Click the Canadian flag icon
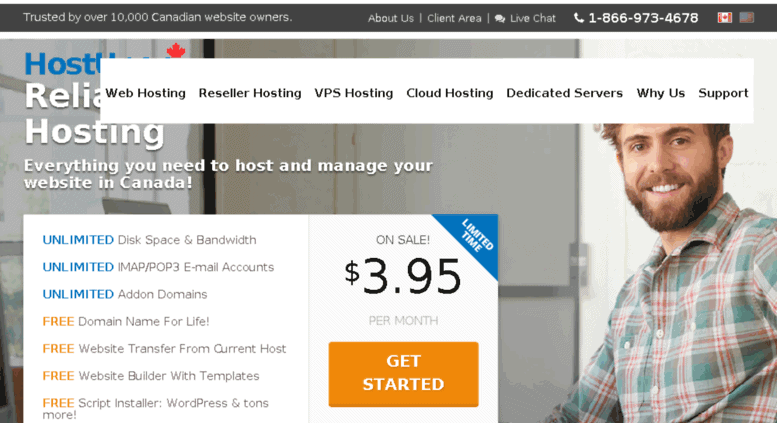The width and height of the screenshot is (777, 423). [724, 18]
